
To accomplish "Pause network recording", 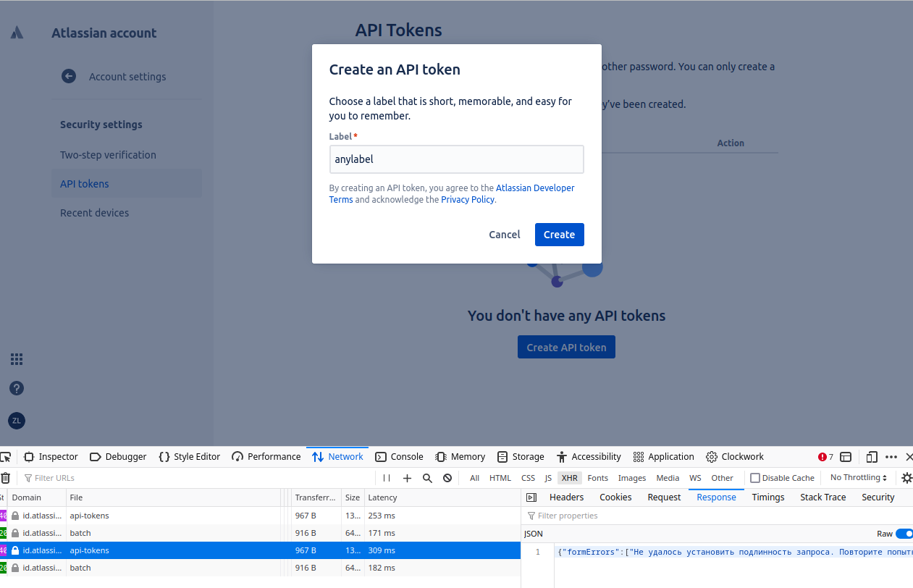I will (387, 478).
